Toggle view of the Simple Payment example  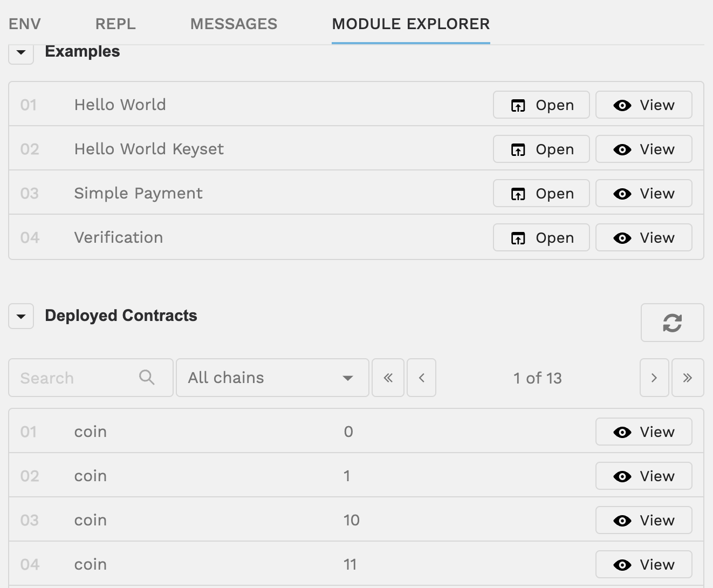pos(643,193)
